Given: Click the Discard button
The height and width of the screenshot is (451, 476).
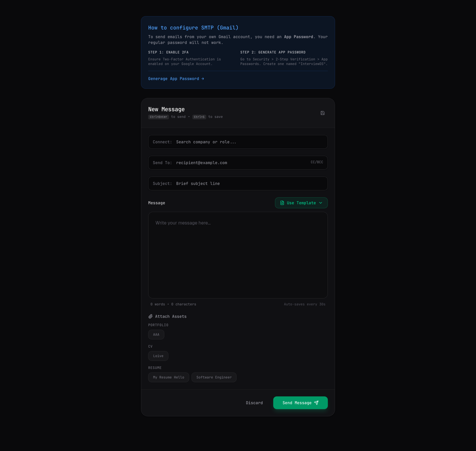Looking at the screenshot, I should [x=254, y=403].
